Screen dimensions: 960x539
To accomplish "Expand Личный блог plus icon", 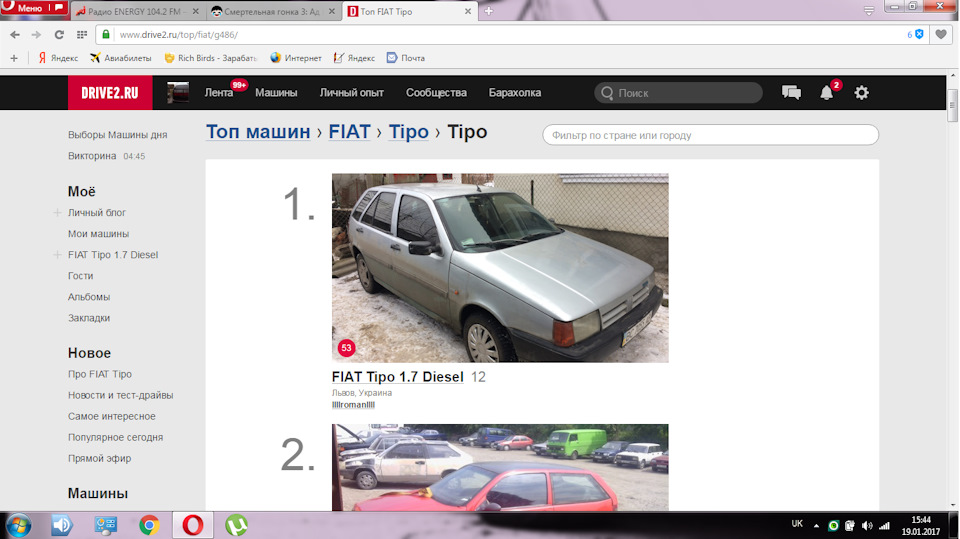I will (x=57, y=213).
